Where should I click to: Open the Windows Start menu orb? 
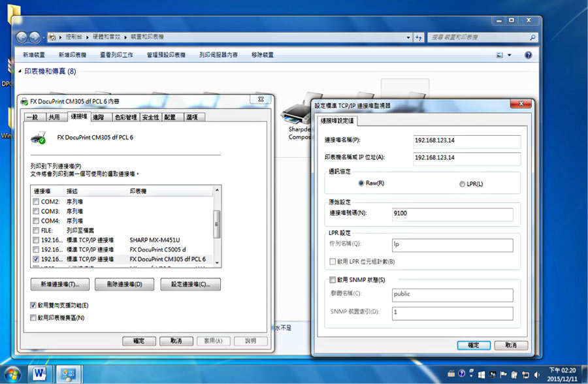[12, 374]
